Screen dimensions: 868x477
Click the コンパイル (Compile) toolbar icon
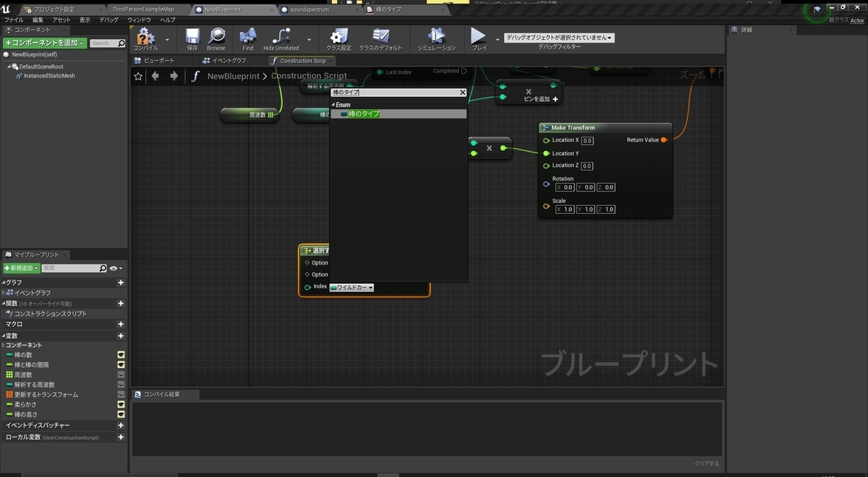pyautogui.click(x=145, y=36)
